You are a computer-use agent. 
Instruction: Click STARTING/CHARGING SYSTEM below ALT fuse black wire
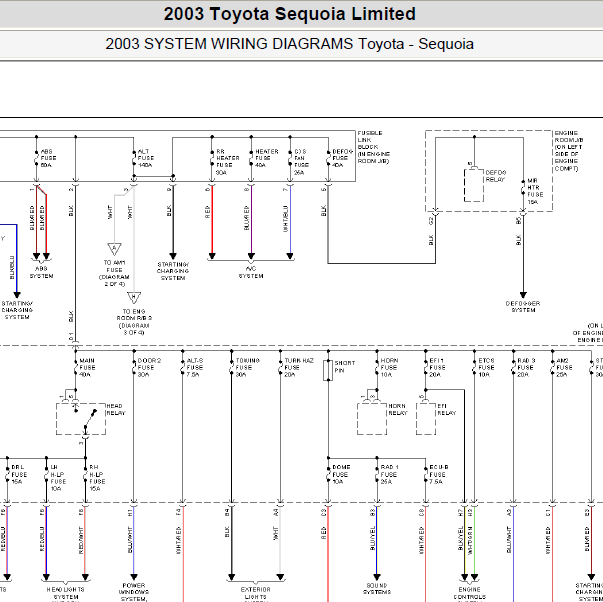(x=173, y=271)
